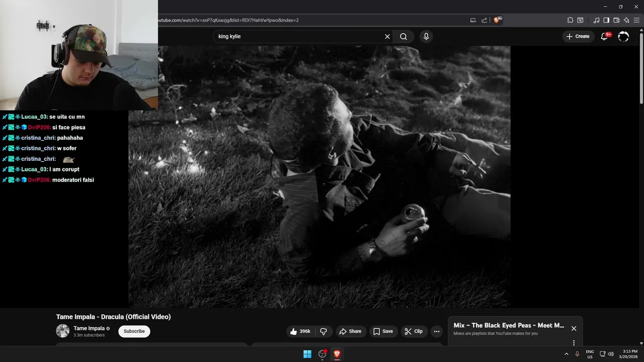
Task: Open the Brave Shields lion icon
Action: click(x=498, y=20)
